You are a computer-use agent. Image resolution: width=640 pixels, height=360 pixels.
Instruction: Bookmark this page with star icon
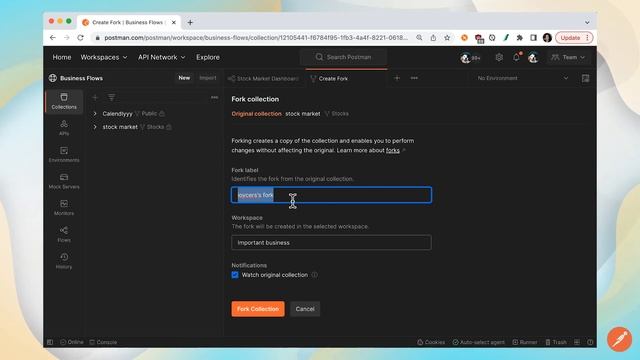(x=447, y=38)
